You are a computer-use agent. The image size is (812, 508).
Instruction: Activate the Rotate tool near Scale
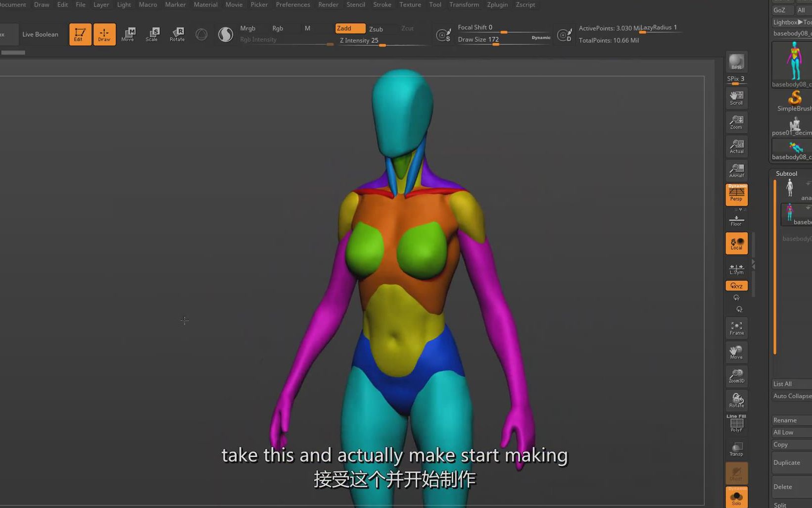click(x=177, y=34)
